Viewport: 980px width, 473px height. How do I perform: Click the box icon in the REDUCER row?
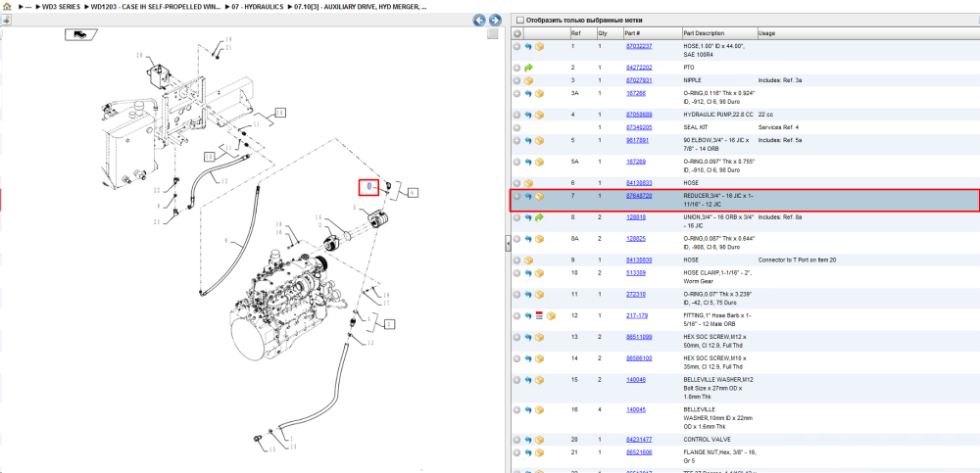tap(539, 196)
